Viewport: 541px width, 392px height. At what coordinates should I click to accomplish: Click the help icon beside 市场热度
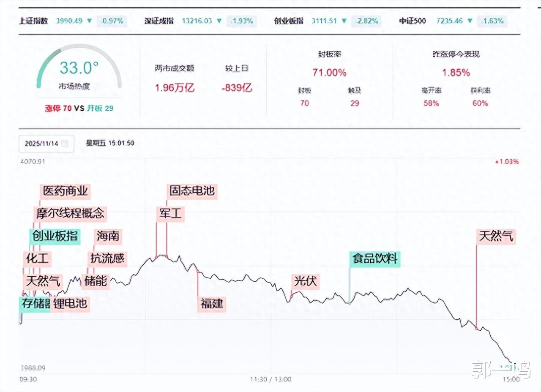click(x=96, y=87)
